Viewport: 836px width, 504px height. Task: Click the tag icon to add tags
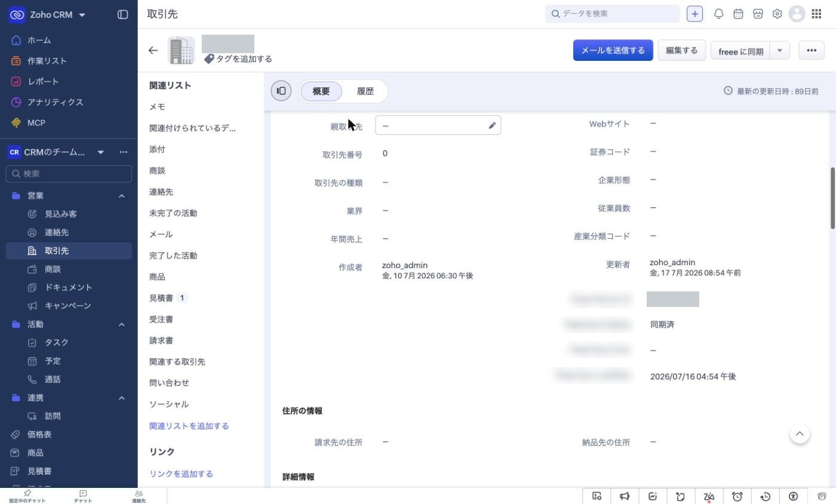(209, 59)
